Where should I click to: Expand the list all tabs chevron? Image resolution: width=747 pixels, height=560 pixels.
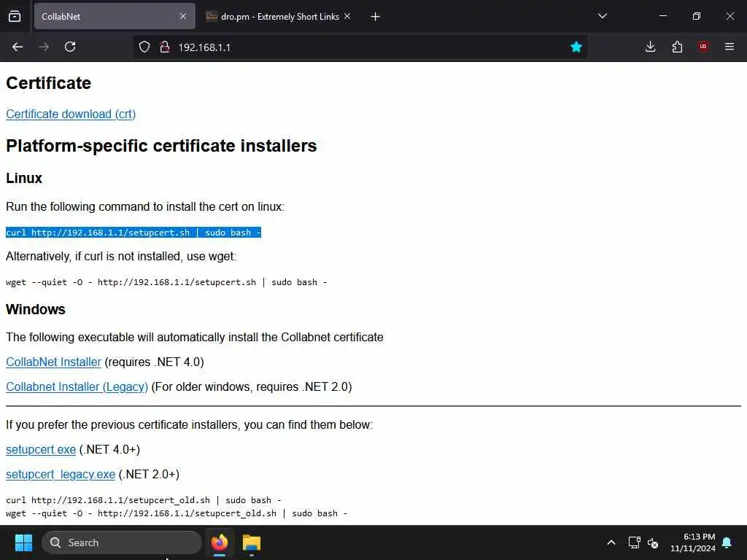[x=602, y=16]
